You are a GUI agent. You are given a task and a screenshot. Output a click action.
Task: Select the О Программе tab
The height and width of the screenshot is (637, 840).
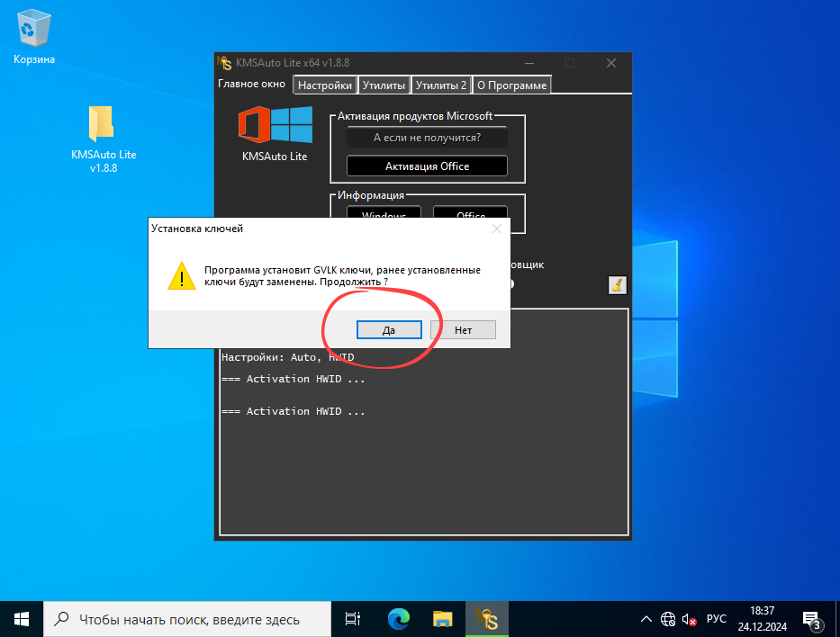tap(511, 85)
